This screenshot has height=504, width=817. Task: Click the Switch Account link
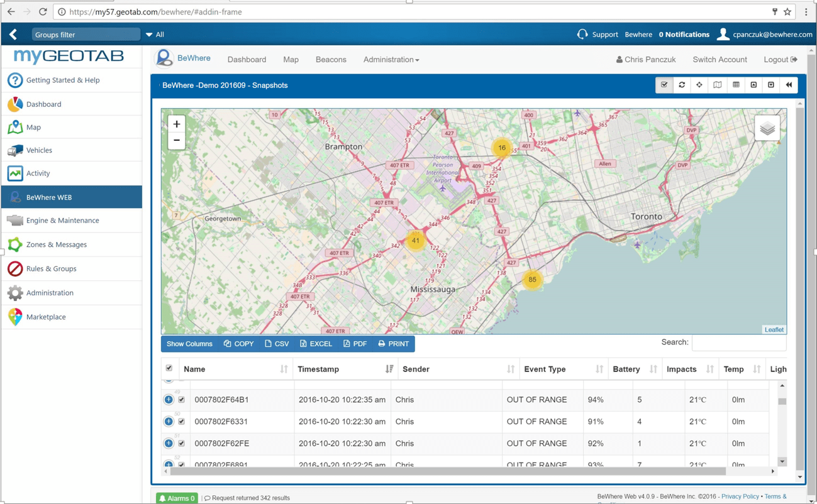(x=720, y=60)
